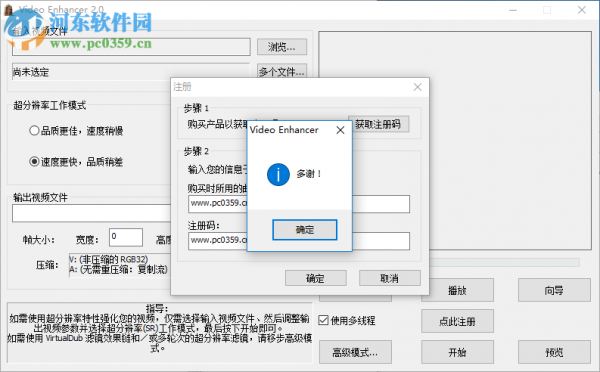Click the input video file path field
The image size is (600, 372).
(x=131, y=47)
